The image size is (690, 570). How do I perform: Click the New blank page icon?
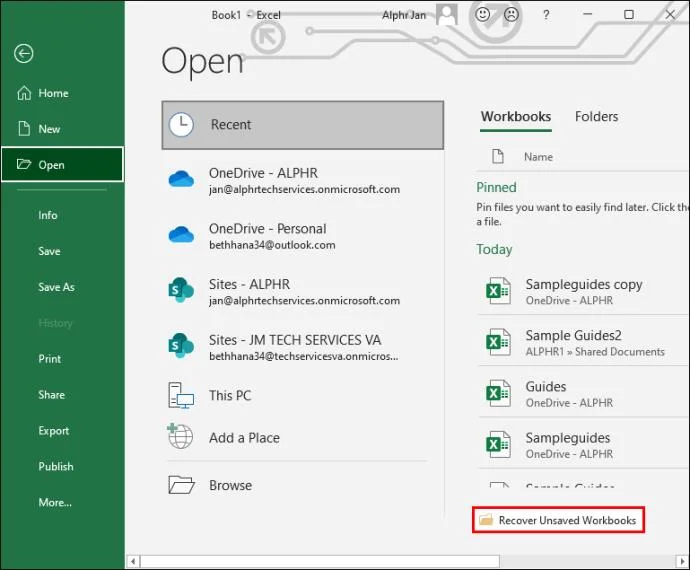tap(24, 129)
